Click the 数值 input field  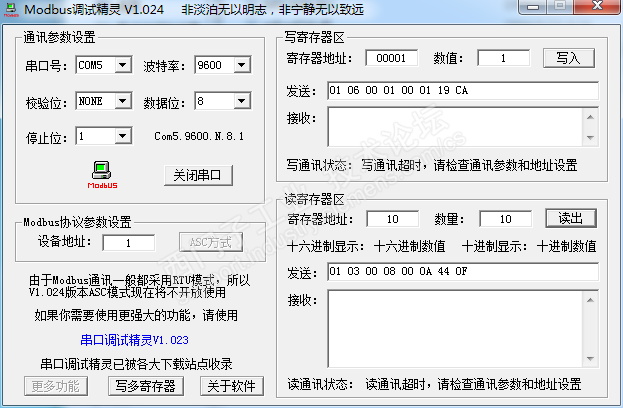[503, 58]
